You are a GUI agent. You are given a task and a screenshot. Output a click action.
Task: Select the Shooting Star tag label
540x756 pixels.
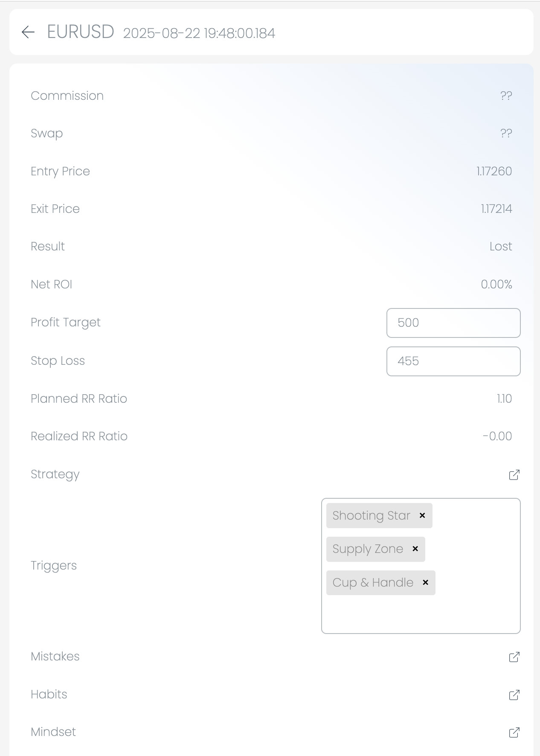coord(371,515)
